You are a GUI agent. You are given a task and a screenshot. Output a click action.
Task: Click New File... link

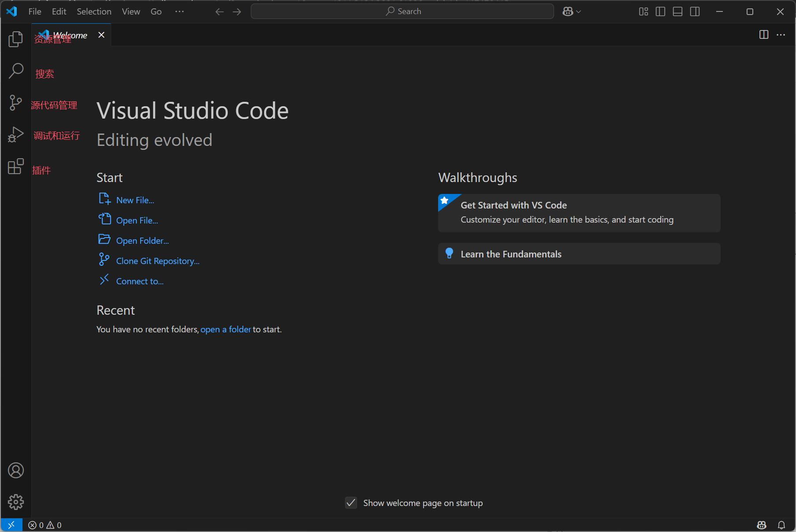pyautogui.click(x=135, y=200)
